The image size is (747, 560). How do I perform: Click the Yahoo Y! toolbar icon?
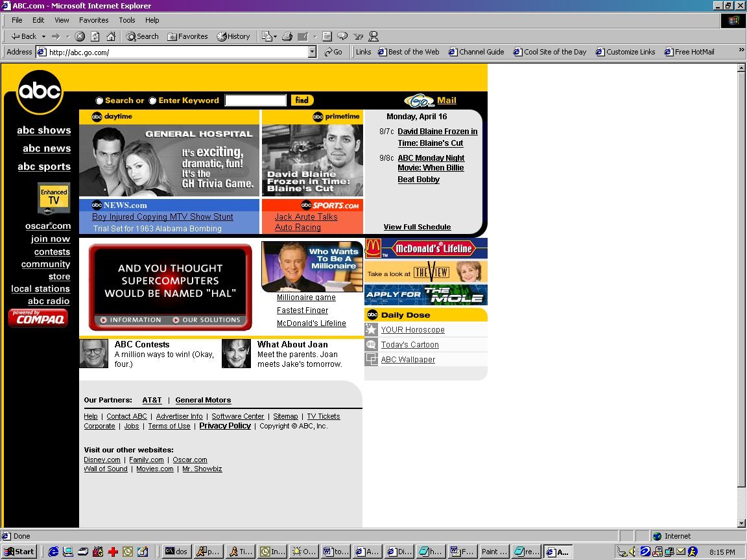point(358,36)
